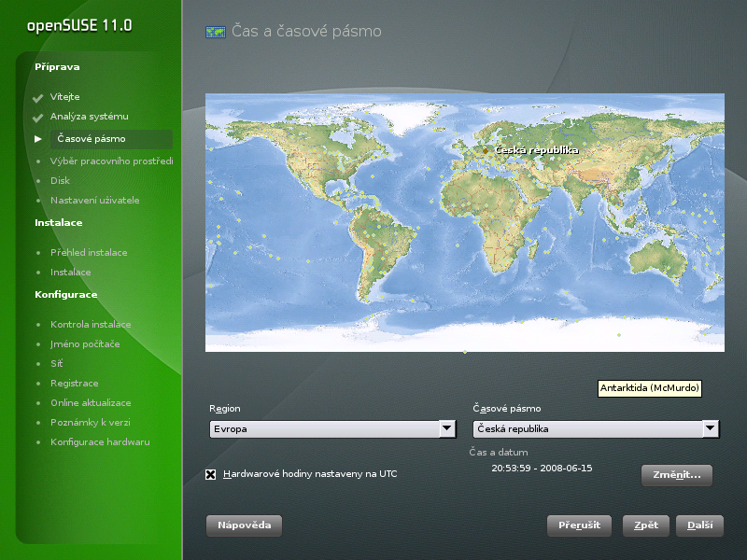
Task: Select the Nastavení uživatele step
Action: click(x=95, y=200)
